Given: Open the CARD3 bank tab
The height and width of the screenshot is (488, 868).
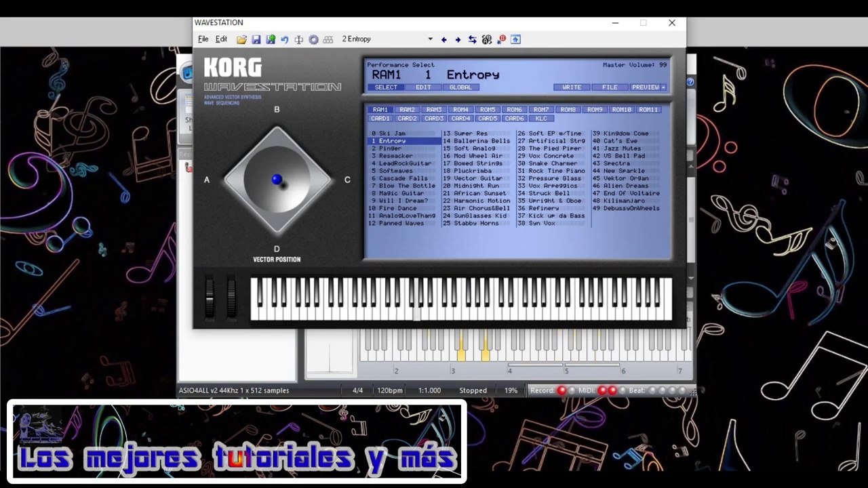Looking at the screenshot, I should point(434,119).
